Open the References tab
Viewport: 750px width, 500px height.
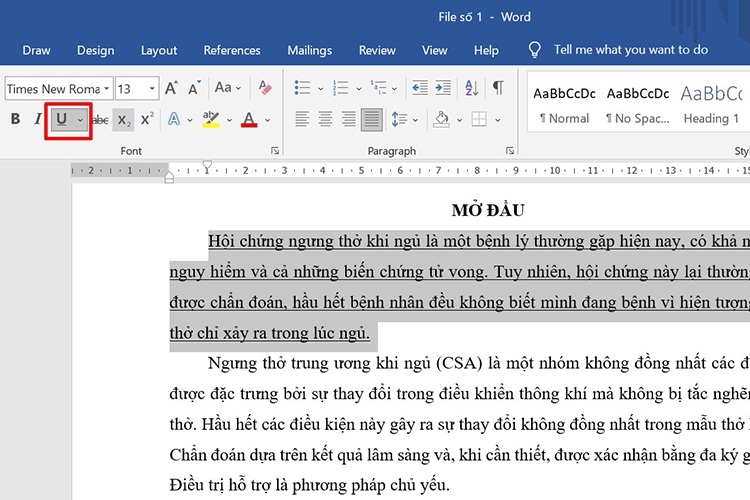tap(232, 50)
